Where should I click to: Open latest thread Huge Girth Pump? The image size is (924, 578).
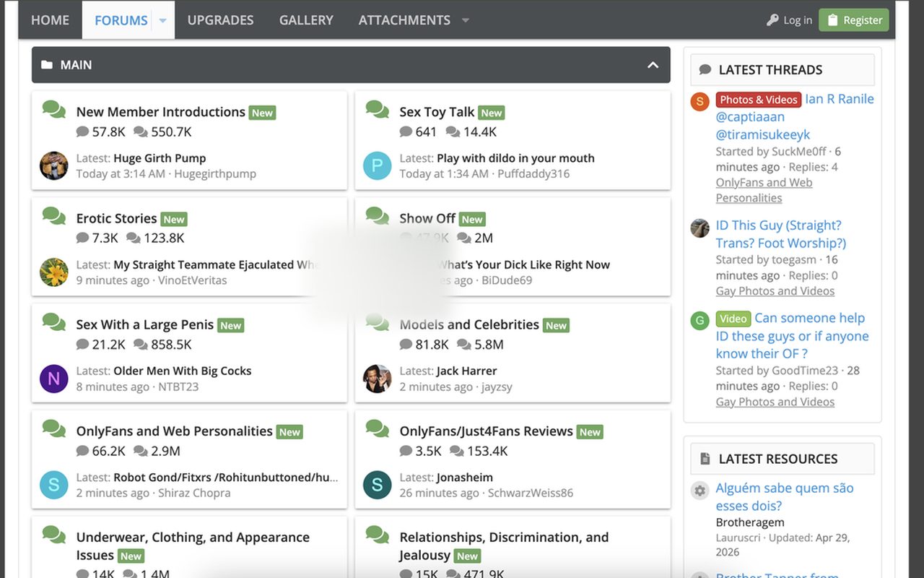click(x=160, y=158)
